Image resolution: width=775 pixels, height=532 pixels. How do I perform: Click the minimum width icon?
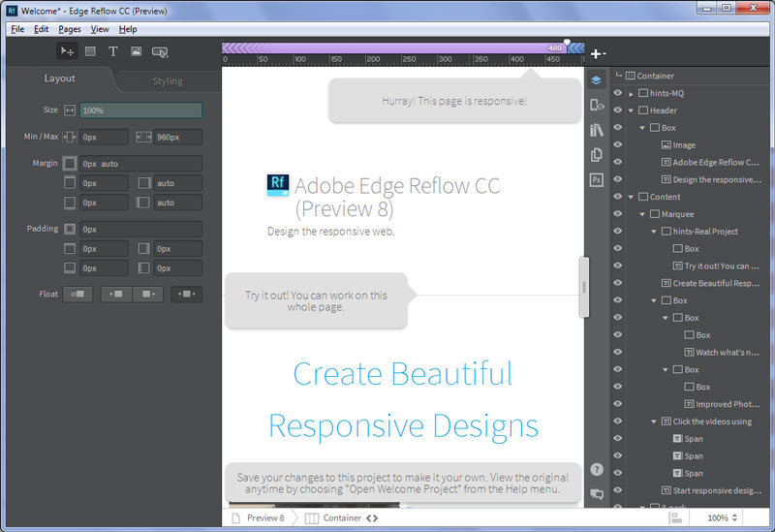coord(70,137)
